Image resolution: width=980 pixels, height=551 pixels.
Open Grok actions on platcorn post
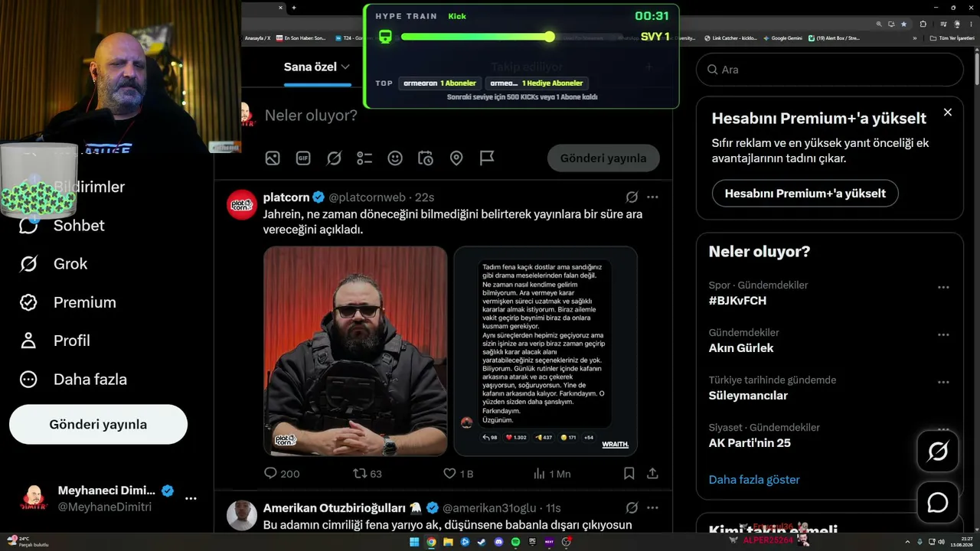tap(632, 197)
